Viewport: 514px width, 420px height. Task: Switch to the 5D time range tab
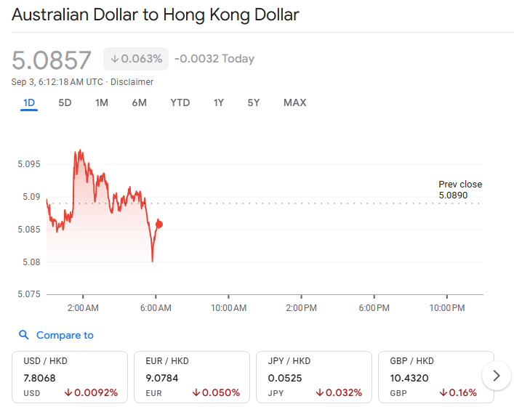65,102
